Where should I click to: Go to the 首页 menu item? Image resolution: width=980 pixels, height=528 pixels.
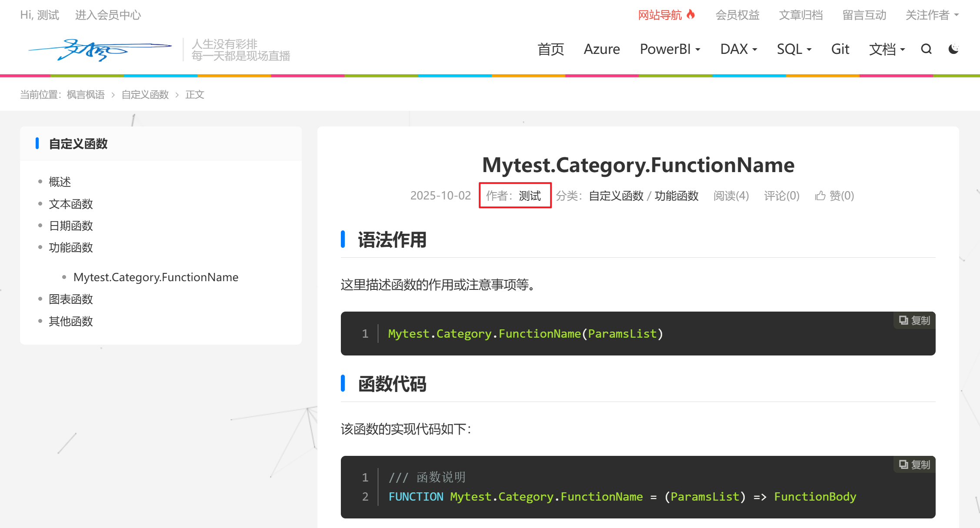click(x=550, y=49)
